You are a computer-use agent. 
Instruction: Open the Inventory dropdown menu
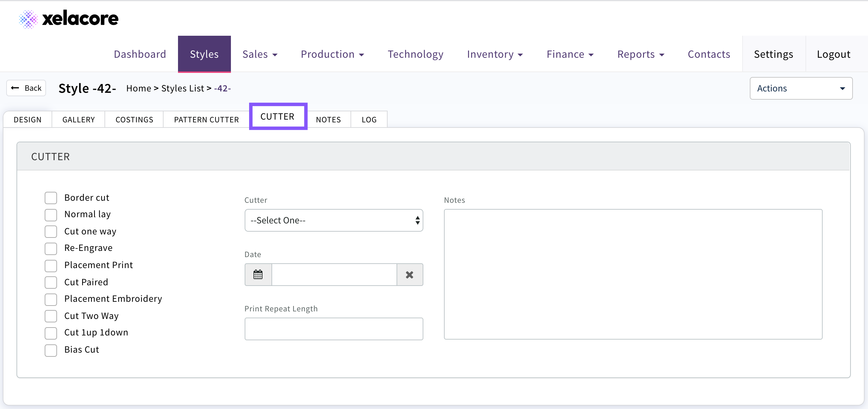tap(494, 54)
